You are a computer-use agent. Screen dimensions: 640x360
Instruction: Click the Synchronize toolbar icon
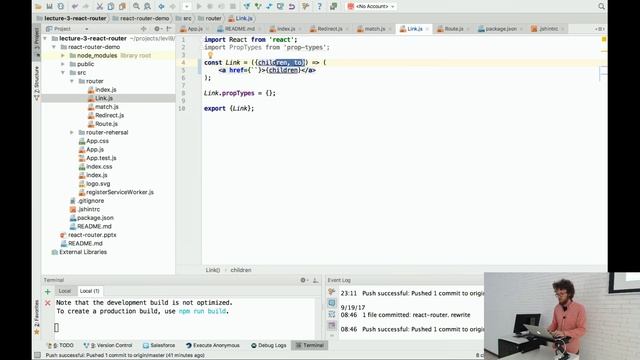pos(61,6)
